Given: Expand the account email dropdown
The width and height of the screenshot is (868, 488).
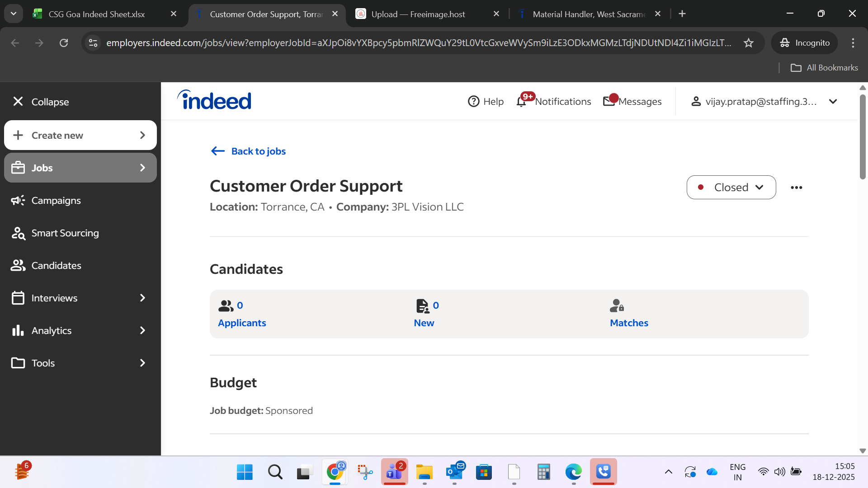Looking at the screenshot, I should 833,102.
